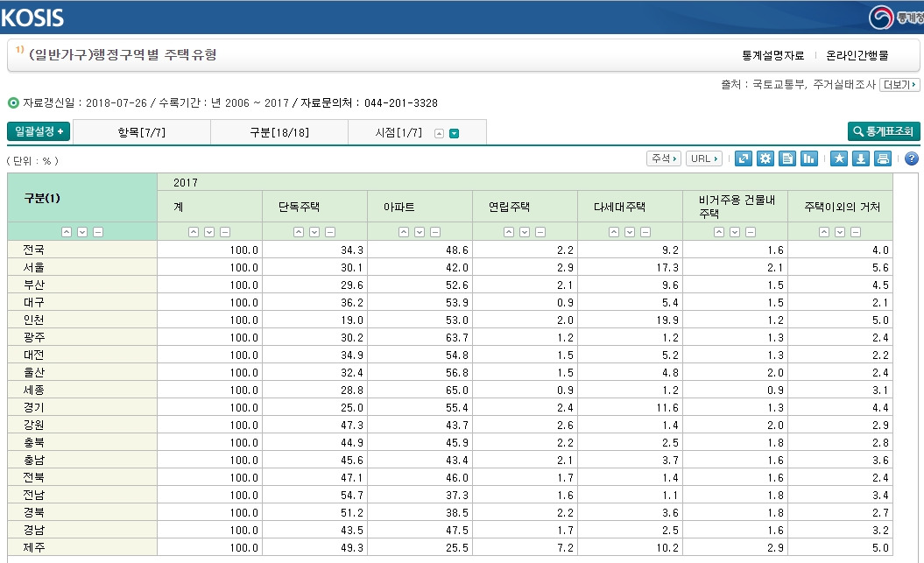Viewport: 924px width, 563px height.
Task: Click the footnote 1) superscript in title
Action: [19, 49]
